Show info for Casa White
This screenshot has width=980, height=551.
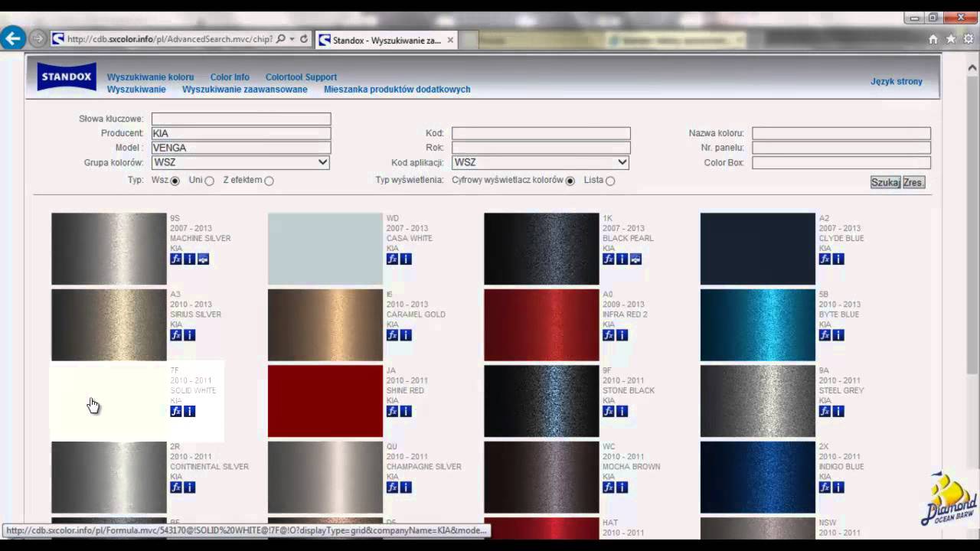click(x=406, y=259)
